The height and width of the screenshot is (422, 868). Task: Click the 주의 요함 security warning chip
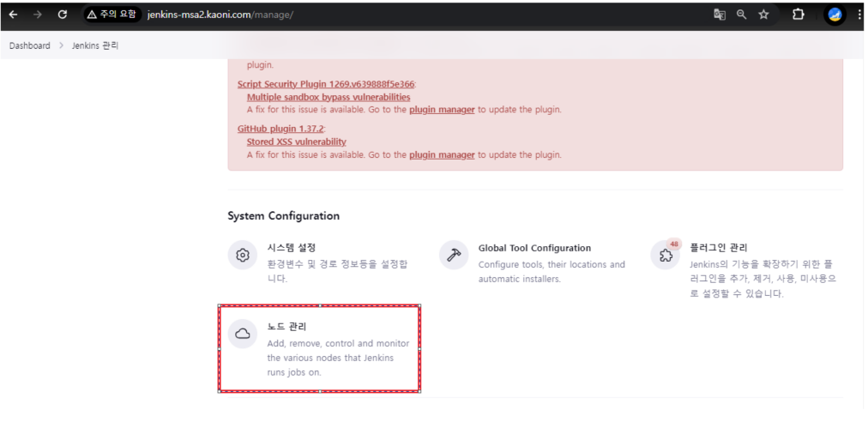tap(112, 15)
